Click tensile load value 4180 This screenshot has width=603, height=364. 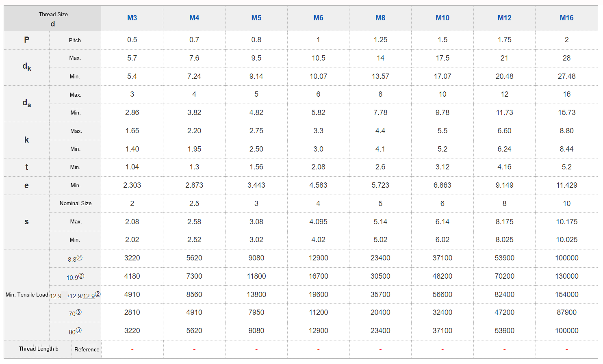click(132, 276)
